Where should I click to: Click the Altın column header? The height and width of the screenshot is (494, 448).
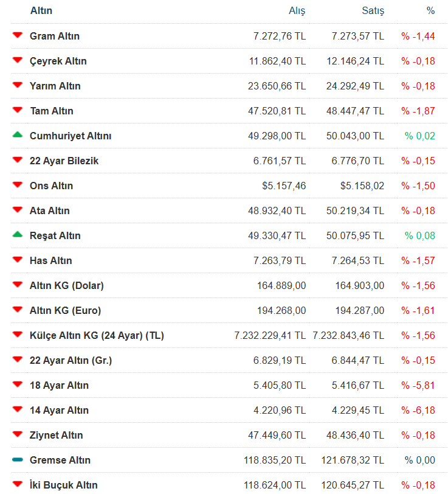(x=41, y=11)
